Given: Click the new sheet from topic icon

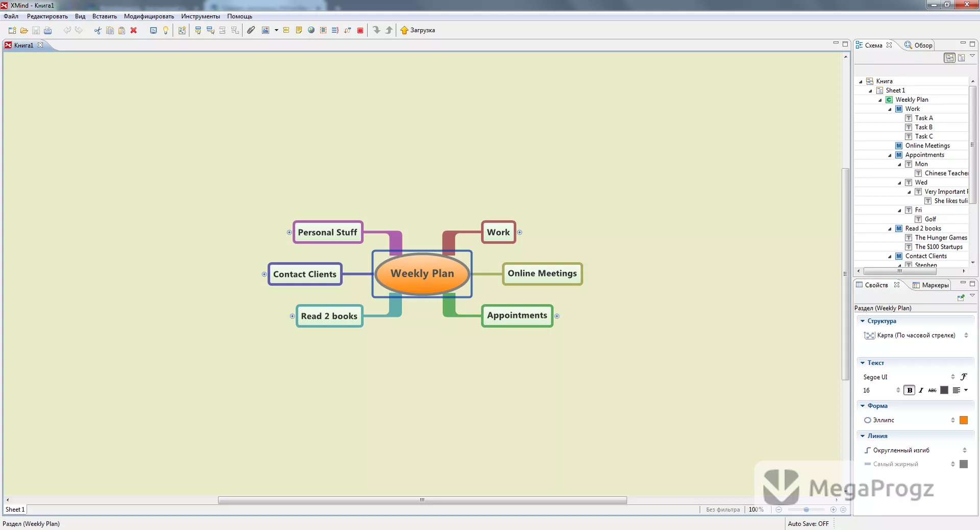Looking at the screenshot, I should 182,30.
